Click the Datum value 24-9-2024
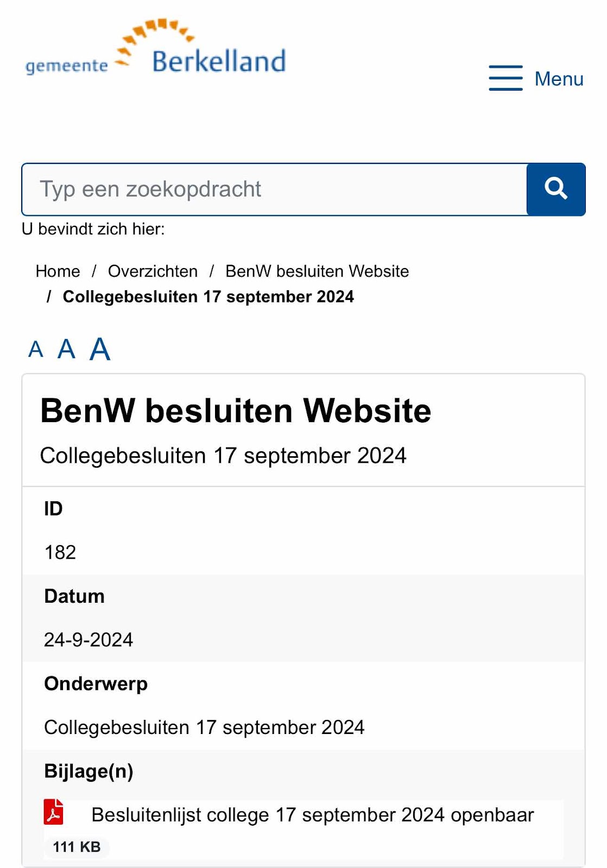 (x=88, y=640)
